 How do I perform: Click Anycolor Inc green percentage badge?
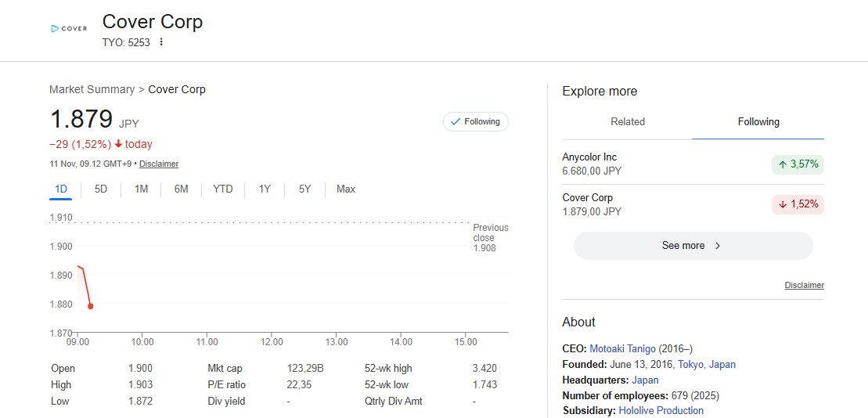[798, 164]
